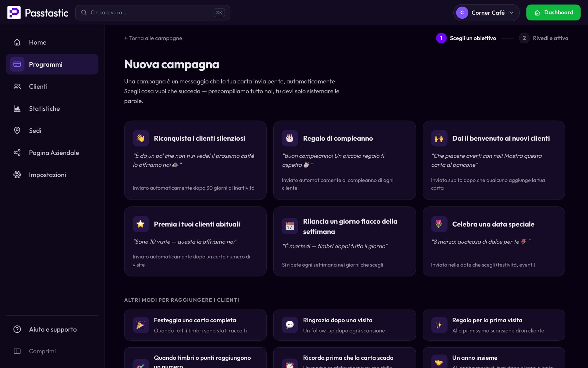Click the search magnifier icon
The width and height of the screenshot is (588, 368).
(x=84, y=13)
